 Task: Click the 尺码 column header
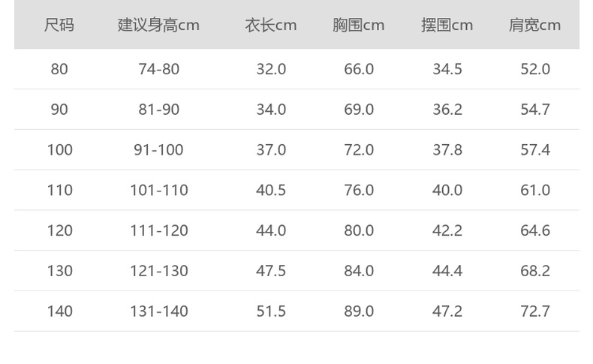coord(59,25)
